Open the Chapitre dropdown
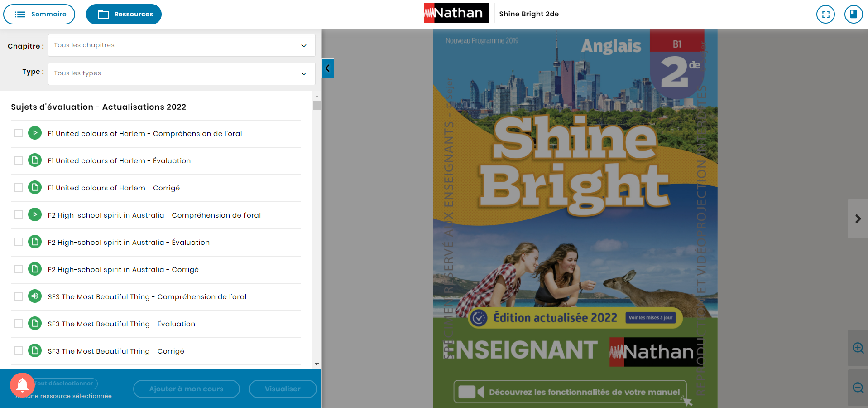 [x=182, y=45]
